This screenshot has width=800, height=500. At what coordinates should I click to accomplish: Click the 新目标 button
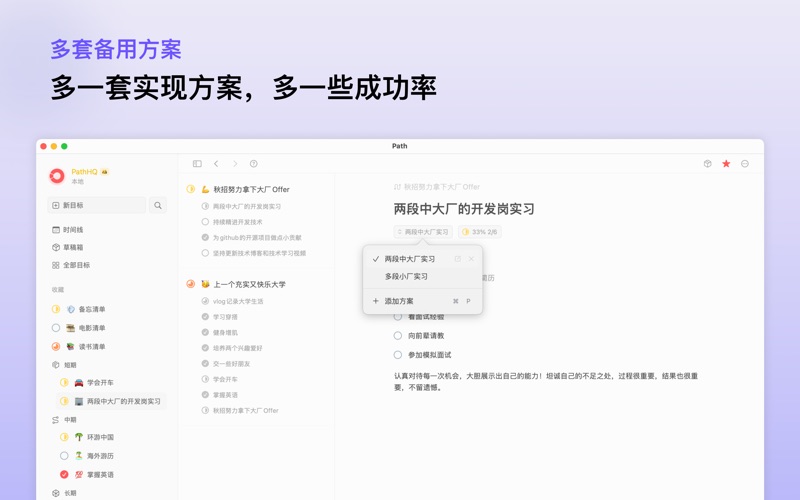point(96,206)
